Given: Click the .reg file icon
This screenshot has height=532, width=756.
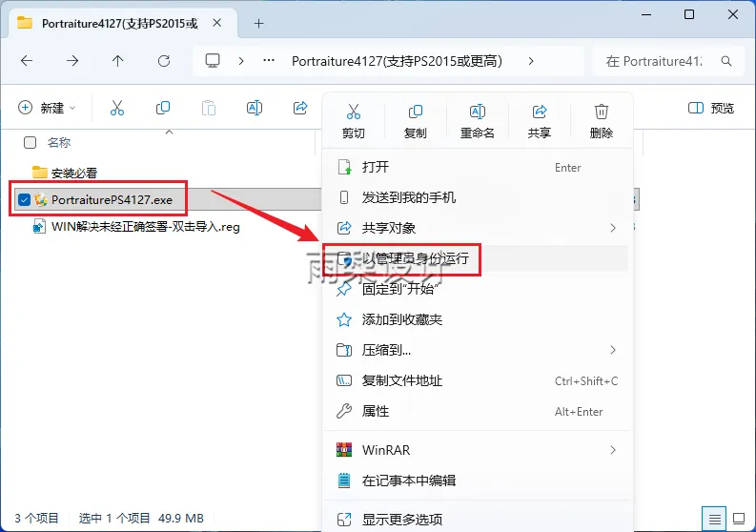Looking at the screenshot, I should point(39,226).
